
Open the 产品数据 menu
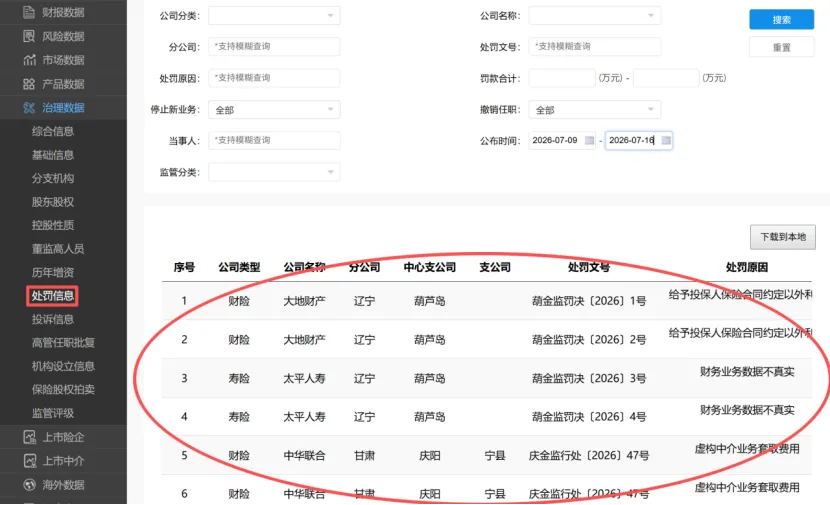click(x=64, y=84)
